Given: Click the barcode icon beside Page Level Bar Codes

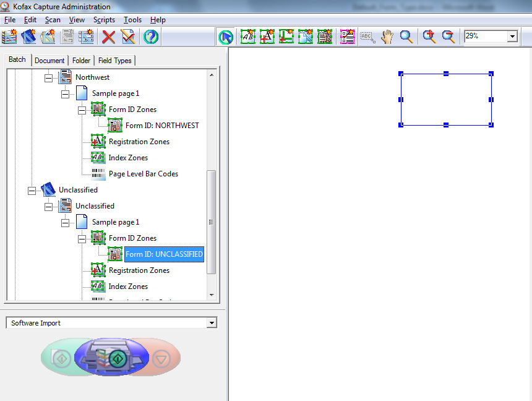Looking at the screenshot, I should (x=98, y=173).
